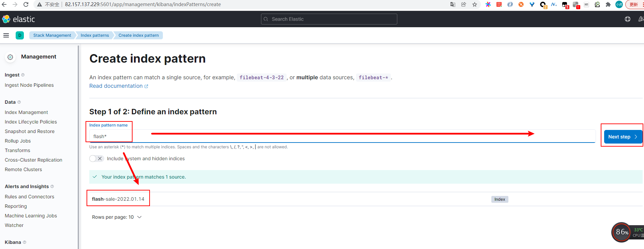This screenshot has height=249, width=644.
Task: Open Rules and Connectors
Action: pos(30,197)
